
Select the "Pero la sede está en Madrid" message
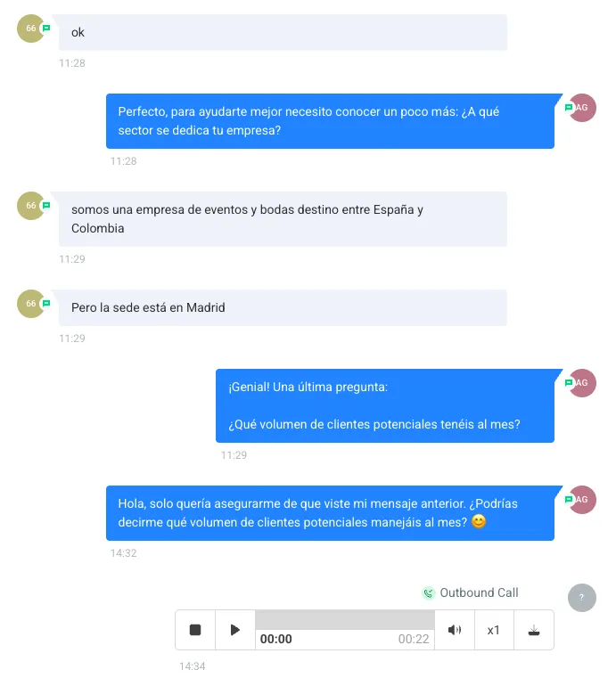(x=283, y=307)
